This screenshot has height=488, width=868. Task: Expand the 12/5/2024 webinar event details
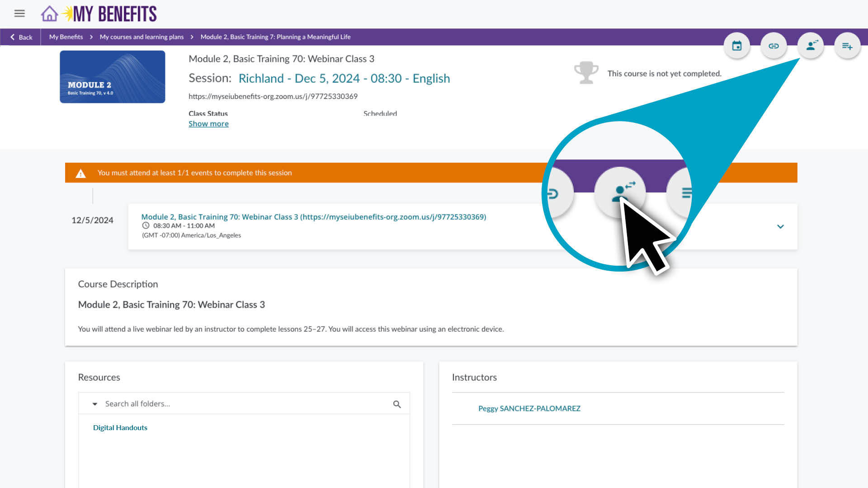(781, 226)
